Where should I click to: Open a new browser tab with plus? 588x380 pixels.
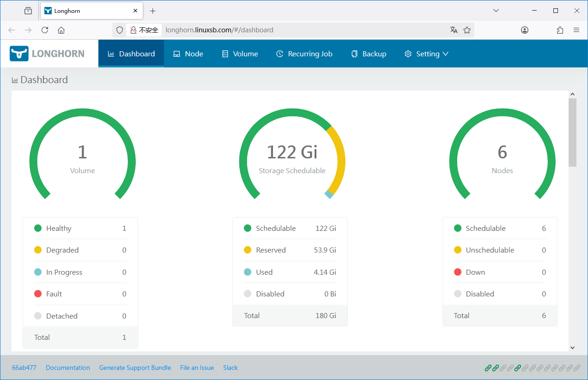pyautogui.click(x=153, y=11)
